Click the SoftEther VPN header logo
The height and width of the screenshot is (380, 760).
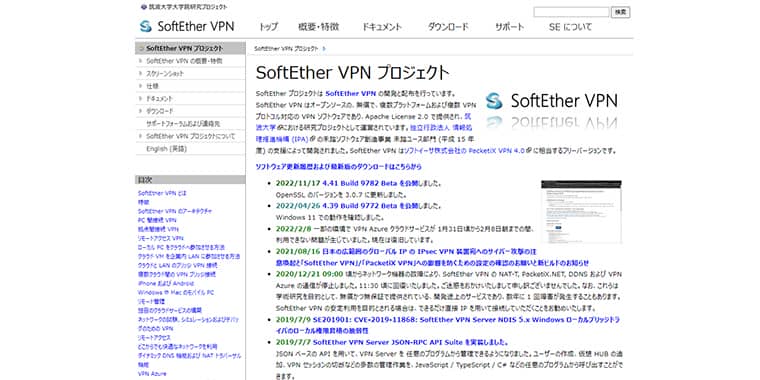click(187, 26)
